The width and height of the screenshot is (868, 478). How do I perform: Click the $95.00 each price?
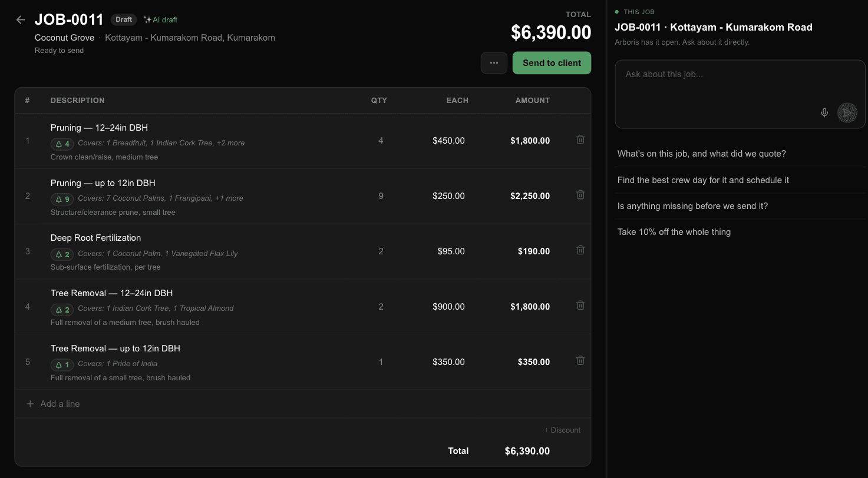451,251
